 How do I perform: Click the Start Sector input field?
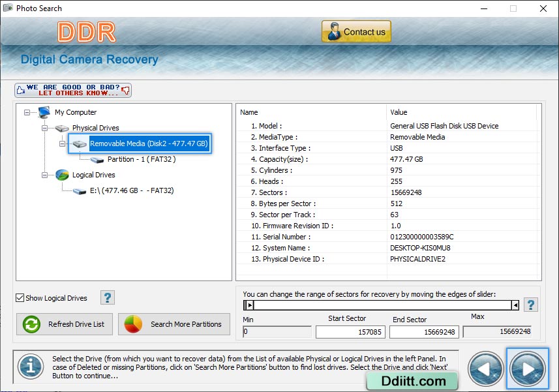coord(350,332)
